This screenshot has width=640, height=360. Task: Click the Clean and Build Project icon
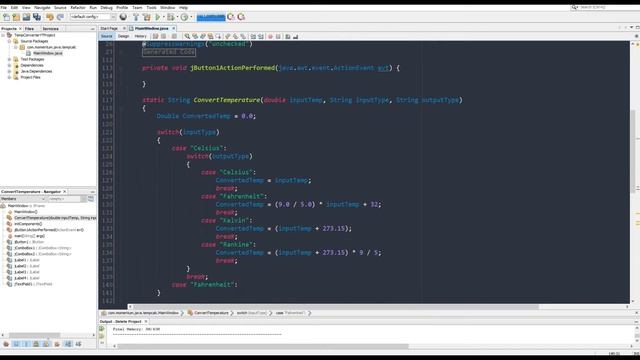(147, 17)
